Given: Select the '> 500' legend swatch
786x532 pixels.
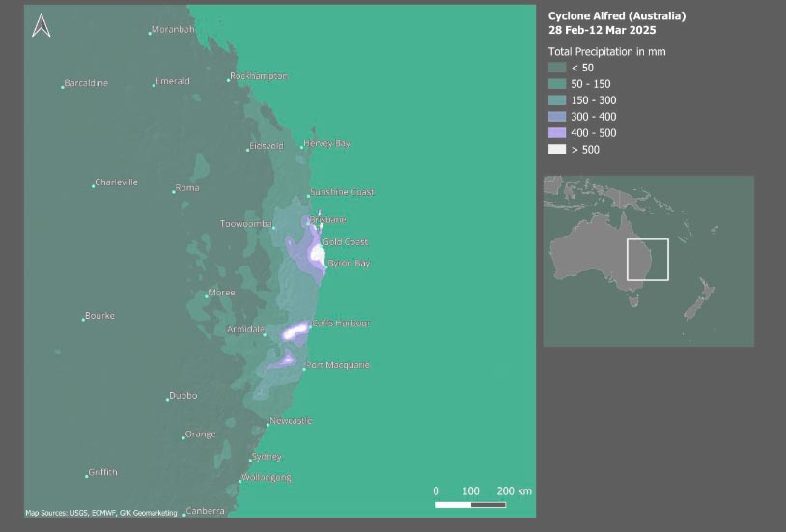Looking at the screenshot, I should pyautogui.click(x=557, y=150).
